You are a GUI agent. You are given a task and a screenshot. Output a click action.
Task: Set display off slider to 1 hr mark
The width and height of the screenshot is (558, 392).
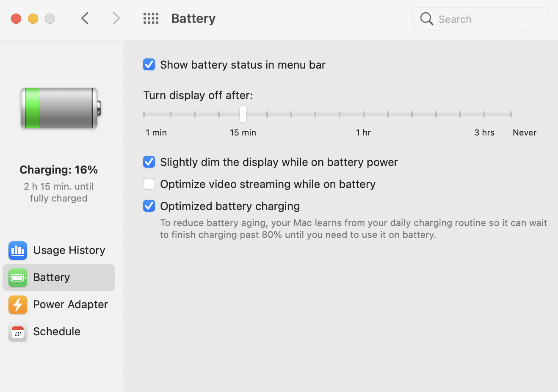363,114
